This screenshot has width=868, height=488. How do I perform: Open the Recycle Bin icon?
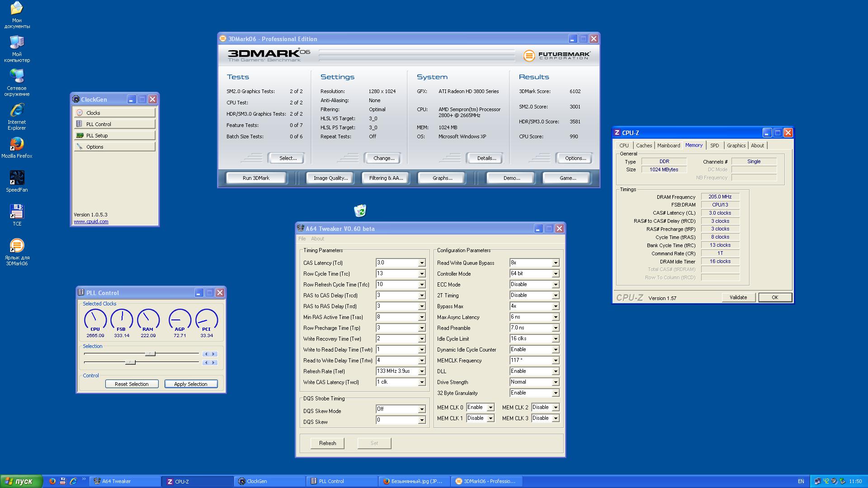click(x=360, y=211)
